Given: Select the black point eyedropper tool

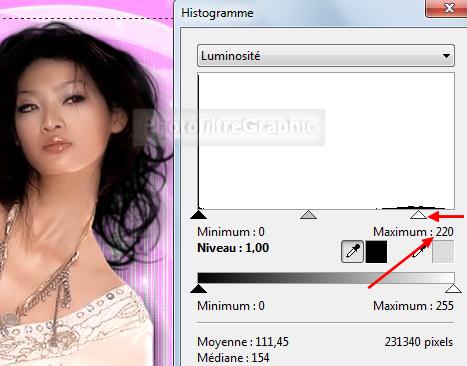Looking at the screenshot, I should click(352, 252).
